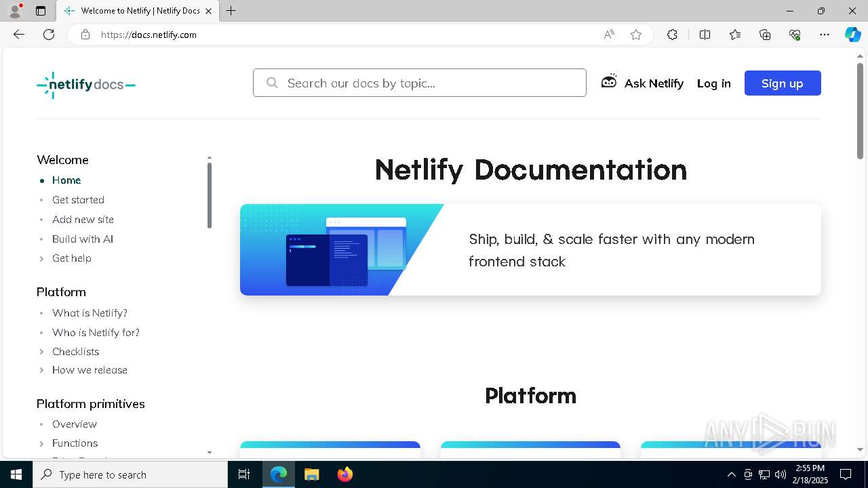View site information lock icon
Viewport: 868px width, 488px height.
tap(85, 35)
